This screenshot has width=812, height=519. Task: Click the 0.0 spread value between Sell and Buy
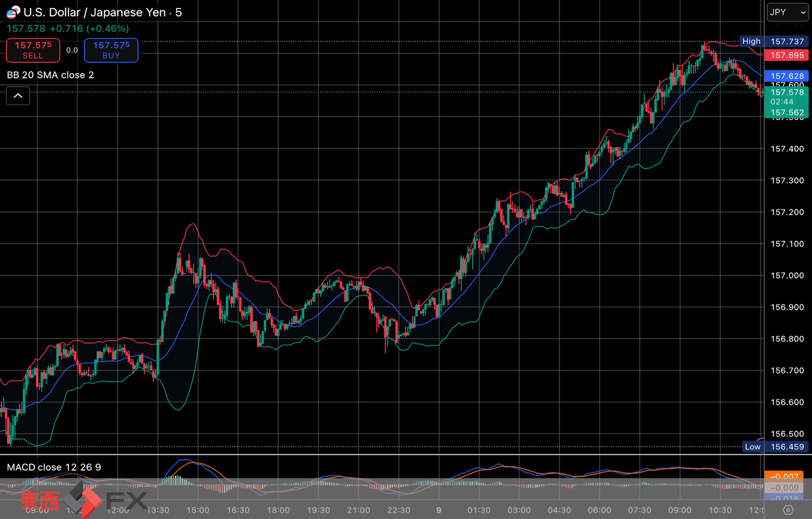(x=72, y=50)
